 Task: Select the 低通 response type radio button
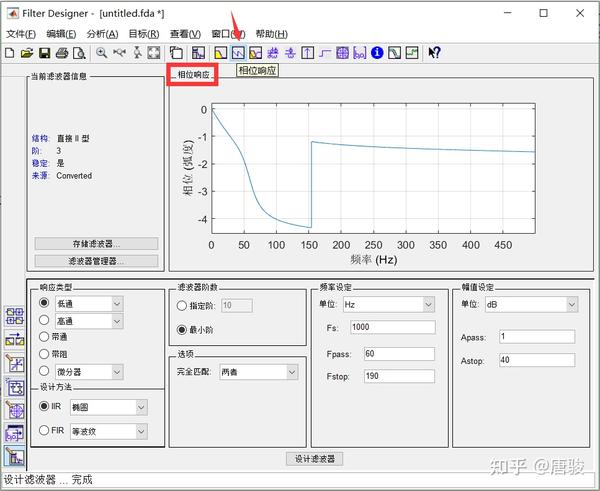point(44,303)
